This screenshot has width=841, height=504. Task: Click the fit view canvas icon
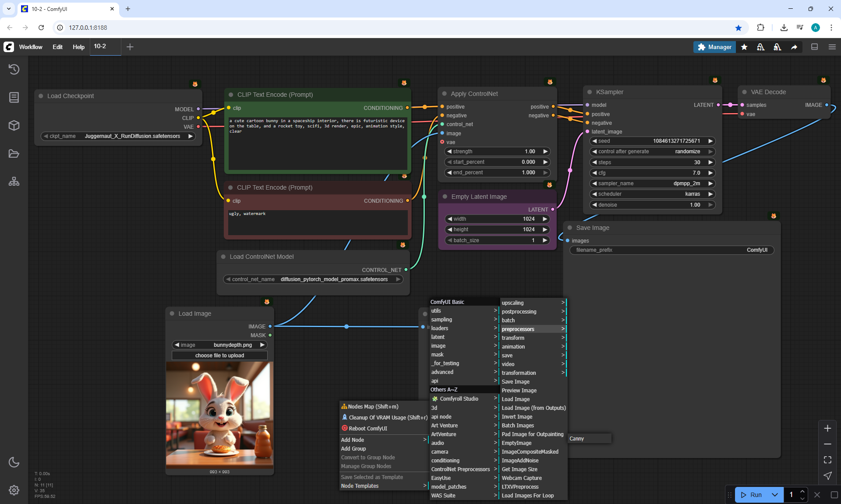[x=827, y=460]
